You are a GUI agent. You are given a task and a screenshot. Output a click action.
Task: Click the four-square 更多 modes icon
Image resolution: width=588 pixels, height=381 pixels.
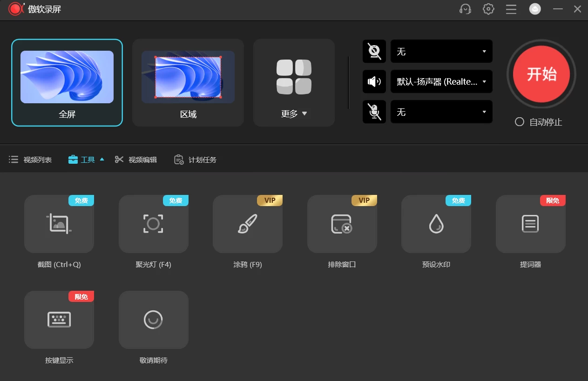pyautogui.click(x=294, y=76)
